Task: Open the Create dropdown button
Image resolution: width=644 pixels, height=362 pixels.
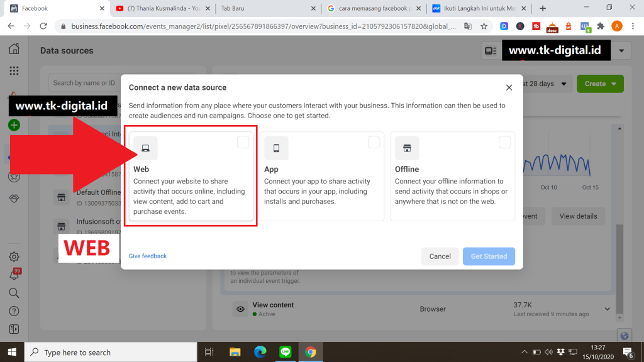Action: coord(600,84)
